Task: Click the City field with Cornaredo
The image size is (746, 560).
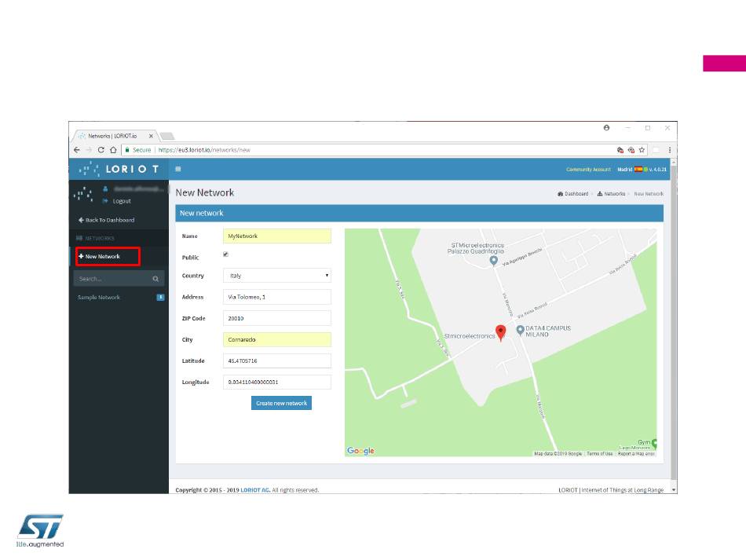Action: (277, 340)
